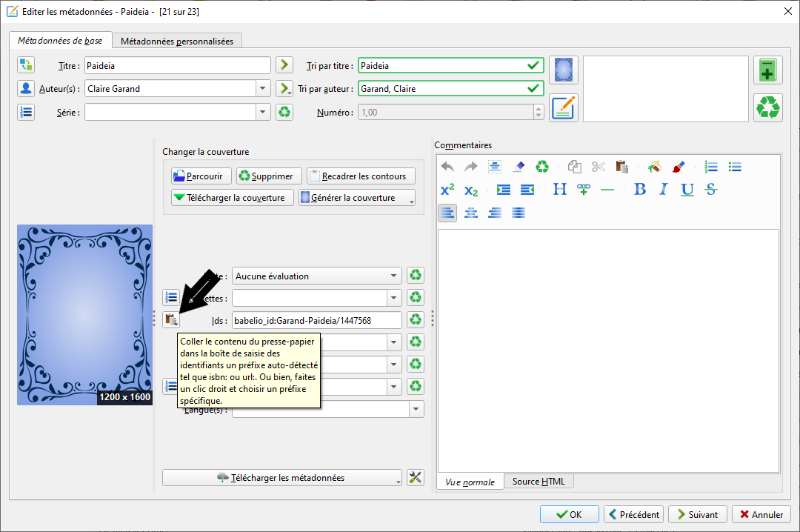Clear the Ids field with the recycle icon
This screenshot has width=800, height=532.
click(416, 319)
